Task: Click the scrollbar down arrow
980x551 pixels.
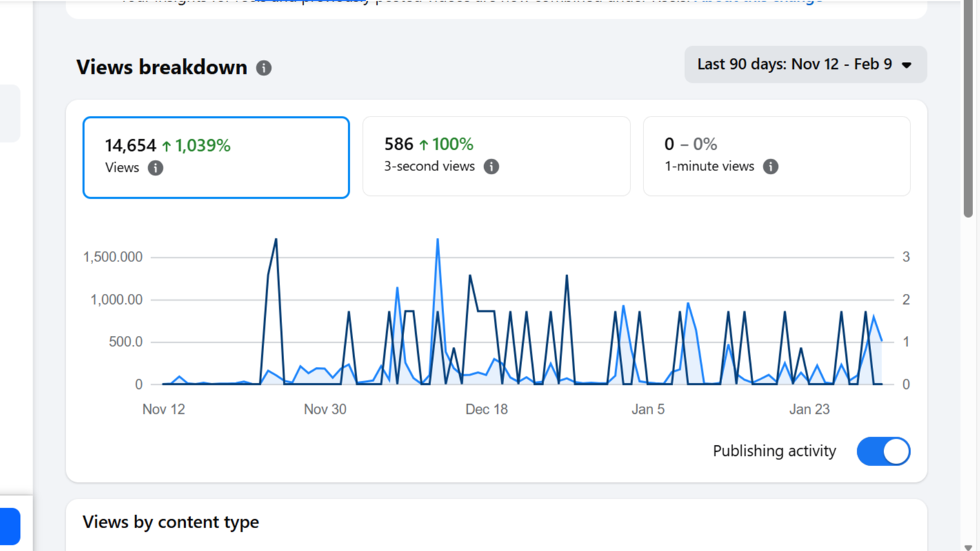Action: [968, 546]
